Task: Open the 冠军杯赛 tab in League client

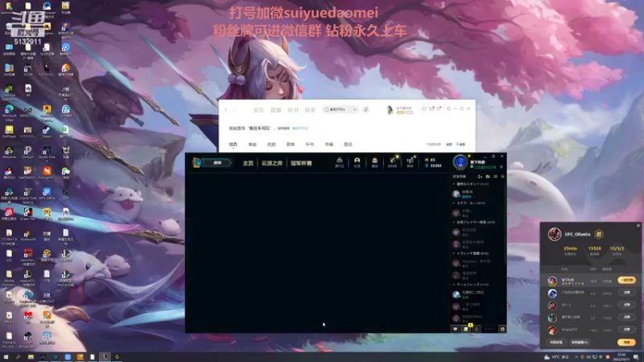Action: point(301,163)
